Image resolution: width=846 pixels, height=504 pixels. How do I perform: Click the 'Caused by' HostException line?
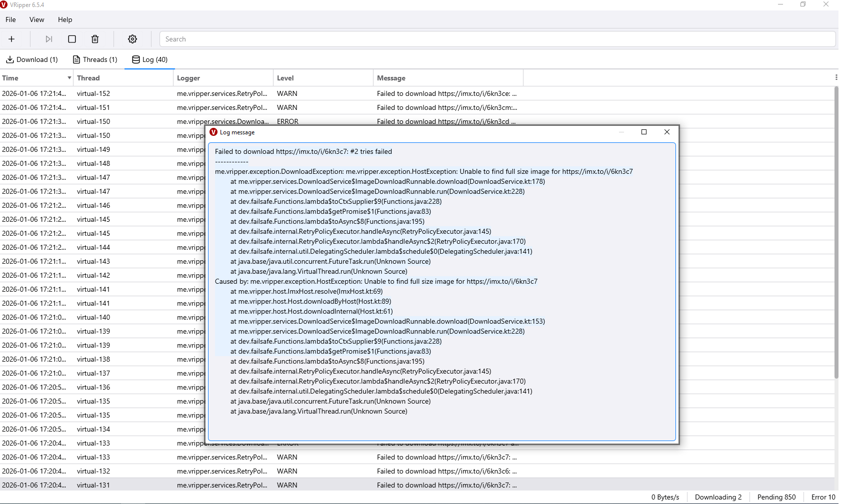[376, 281]
